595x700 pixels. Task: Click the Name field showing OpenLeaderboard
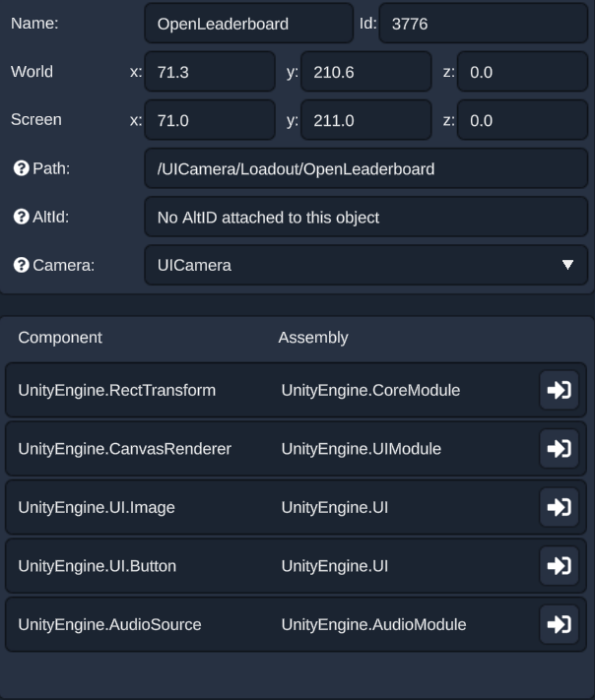pos(249,24)
